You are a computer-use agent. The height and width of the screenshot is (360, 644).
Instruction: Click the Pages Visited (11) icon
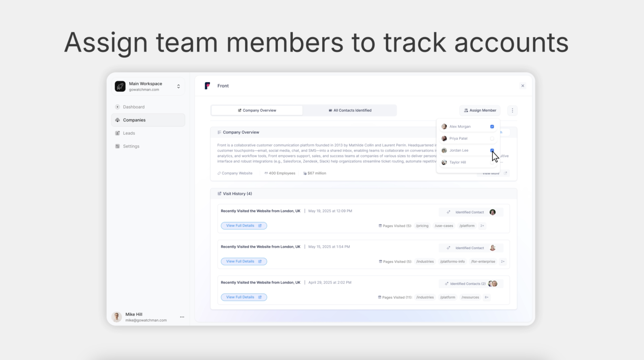click(379, 297)
